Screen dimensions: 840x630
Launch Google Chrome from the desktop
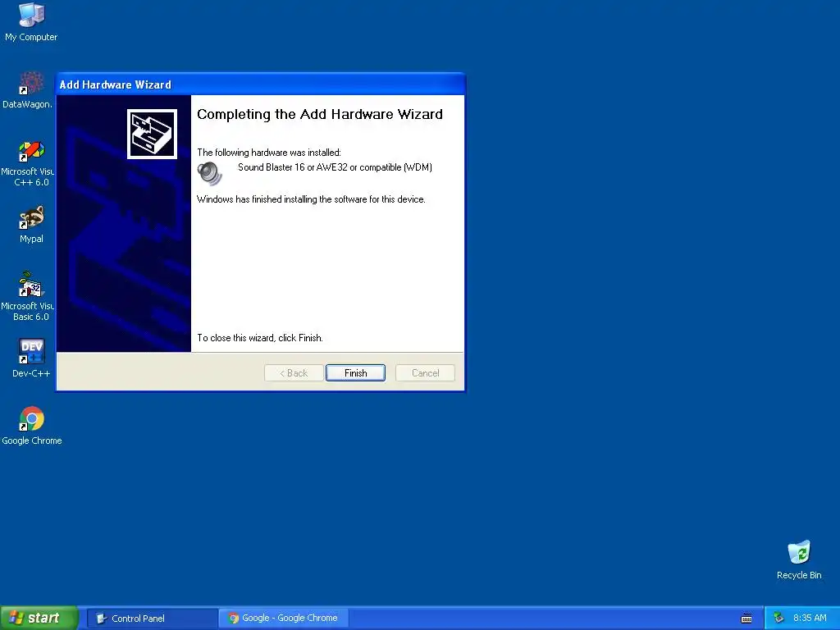(x=32, y=426)
